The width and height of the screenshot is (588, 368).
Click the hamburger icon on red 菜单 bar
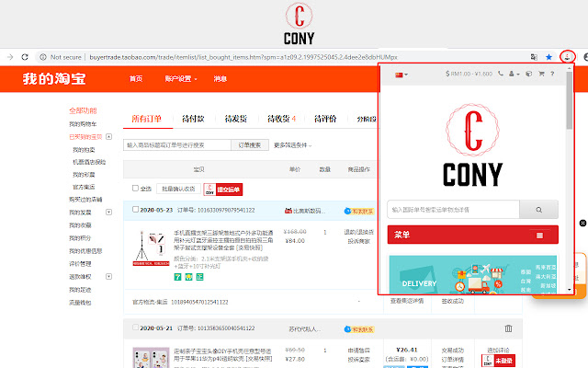(539, 236)
